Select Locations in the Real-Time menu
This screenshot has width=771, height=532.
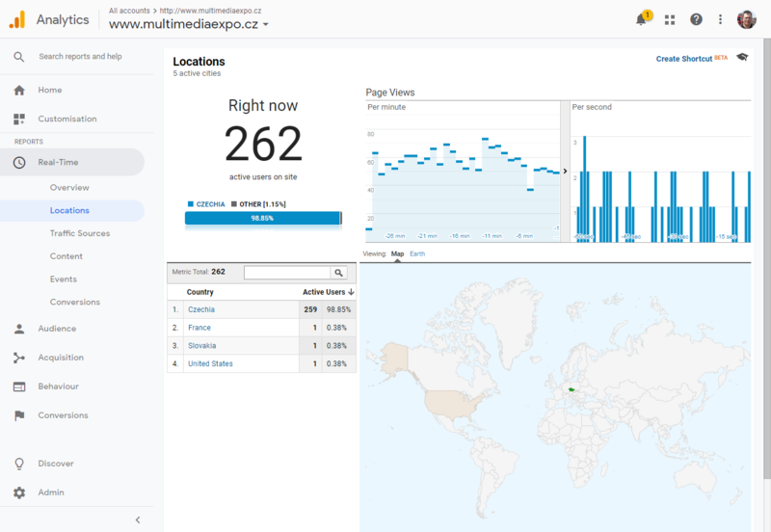pyautogui.click(x=69, y=210)
